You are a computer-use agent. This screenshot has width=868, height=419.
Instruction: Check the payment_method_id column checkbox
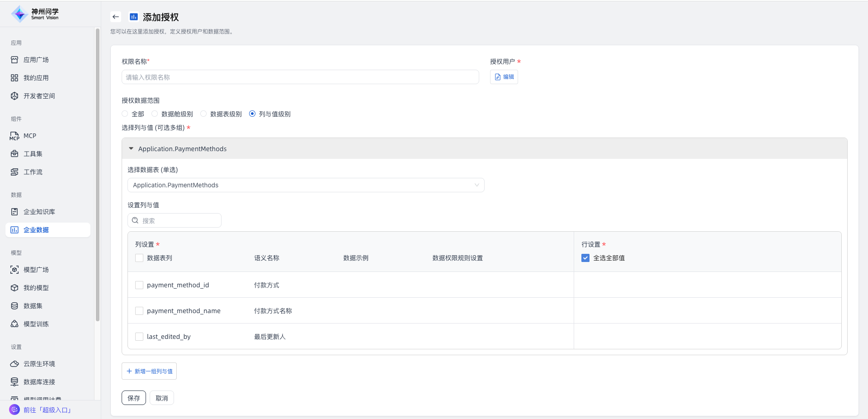coord(139,285)
